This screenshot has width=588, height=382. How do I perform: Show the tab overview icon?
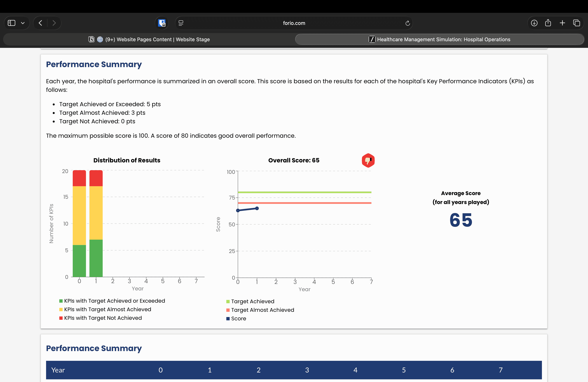[576, 23]
